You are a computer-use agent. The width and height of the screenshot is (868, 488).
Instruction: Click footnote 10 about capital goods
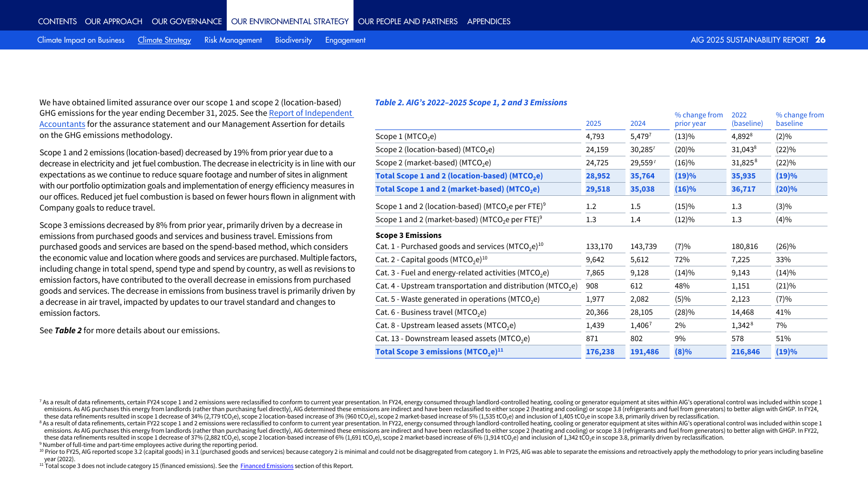coord(431,455)
